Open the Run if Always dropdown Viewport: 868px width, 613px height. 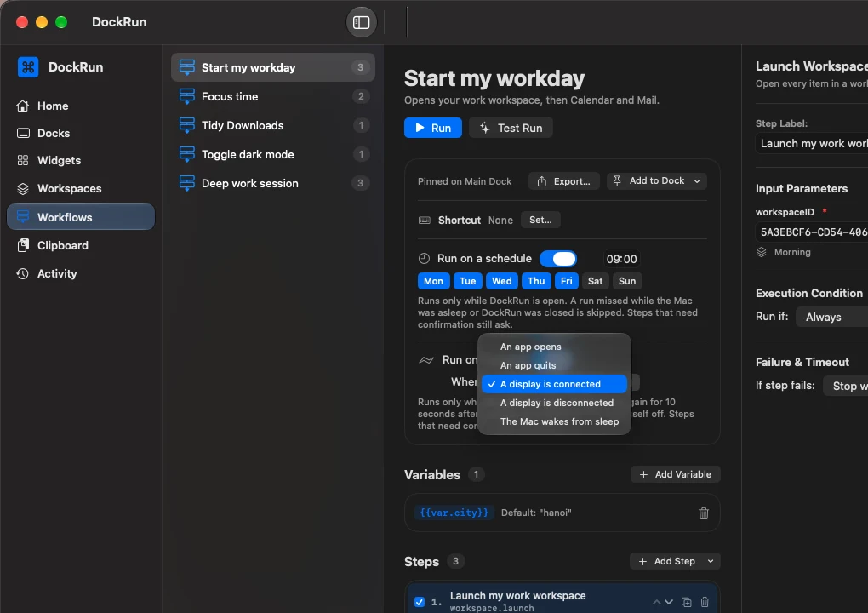832,318
